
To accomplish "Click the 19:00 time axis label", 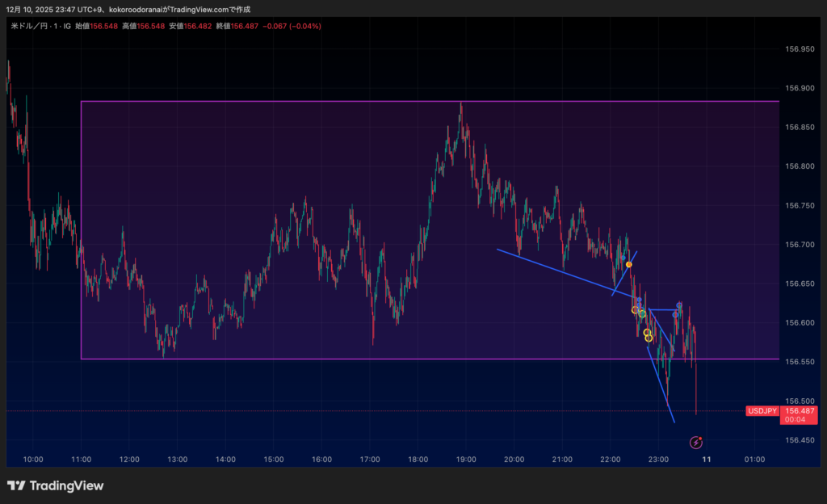I will tap(466, 460).
